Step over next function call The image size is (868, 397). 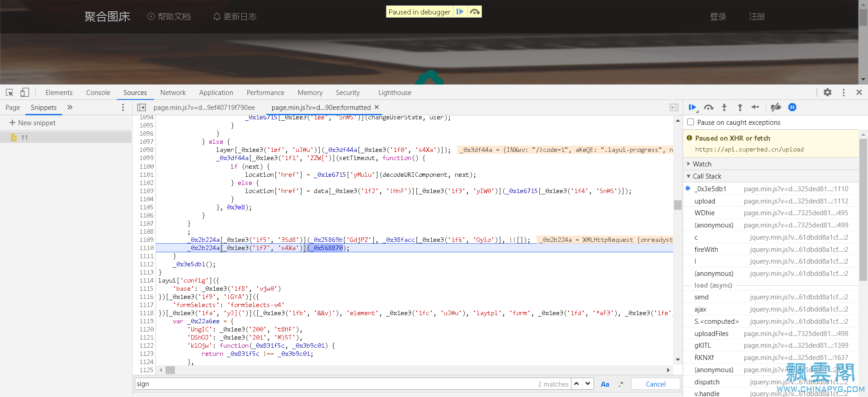708,107
